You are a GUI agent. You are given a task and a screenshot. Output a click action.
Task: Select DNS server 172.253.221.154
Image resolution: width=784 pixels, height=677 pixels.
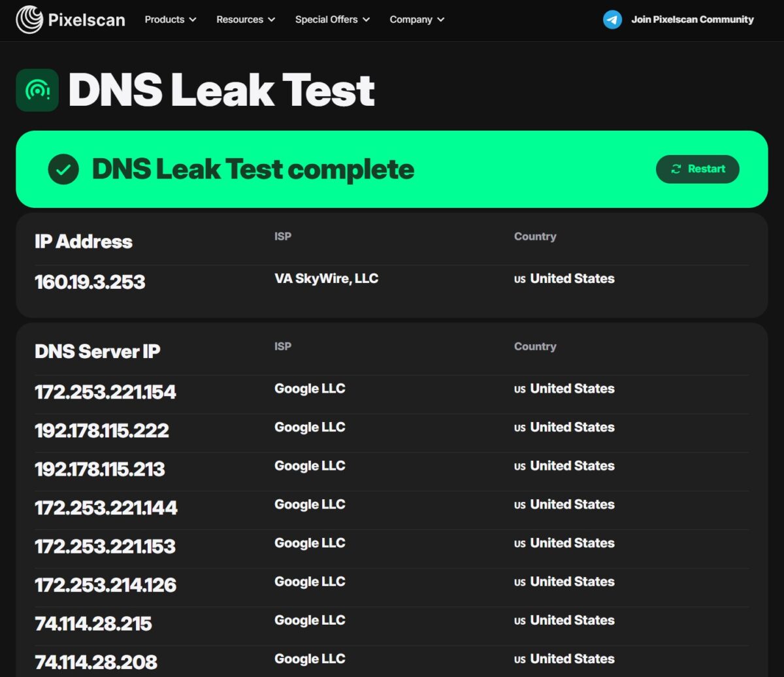(105, 392)
